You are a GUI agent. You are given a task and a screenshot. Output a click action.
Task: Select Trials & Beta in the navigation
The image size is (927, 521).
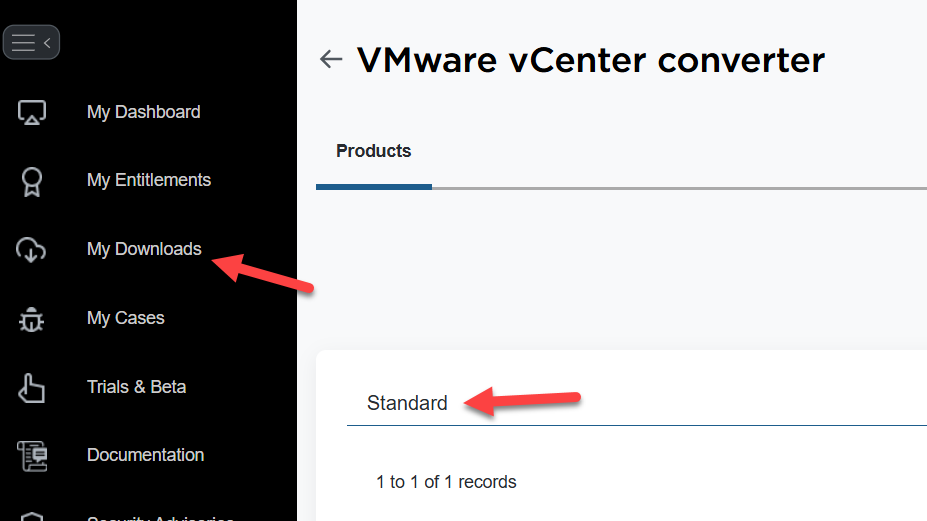click(x=136, y=387)
